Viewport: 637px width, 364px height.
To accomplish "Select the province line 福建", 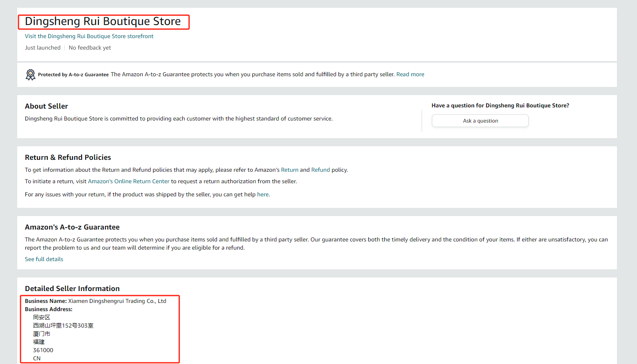I will click(39, 342).
